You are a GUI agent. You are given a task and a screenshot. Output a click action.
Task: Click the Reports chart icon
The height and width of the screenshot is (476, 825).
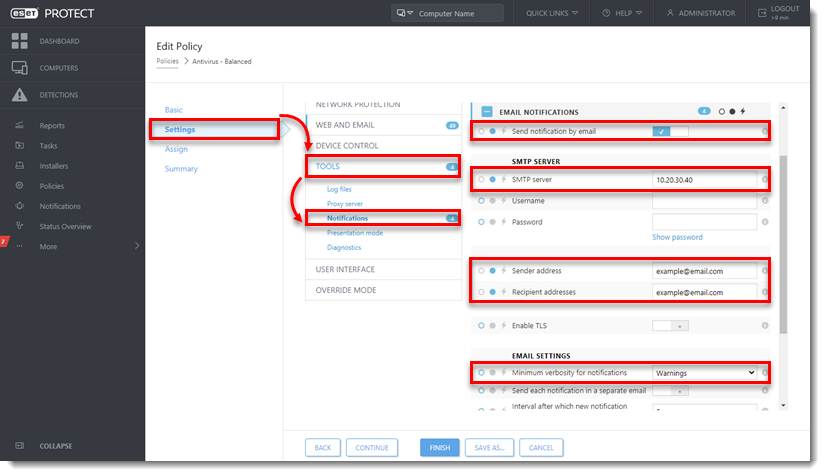pos(19,125)
